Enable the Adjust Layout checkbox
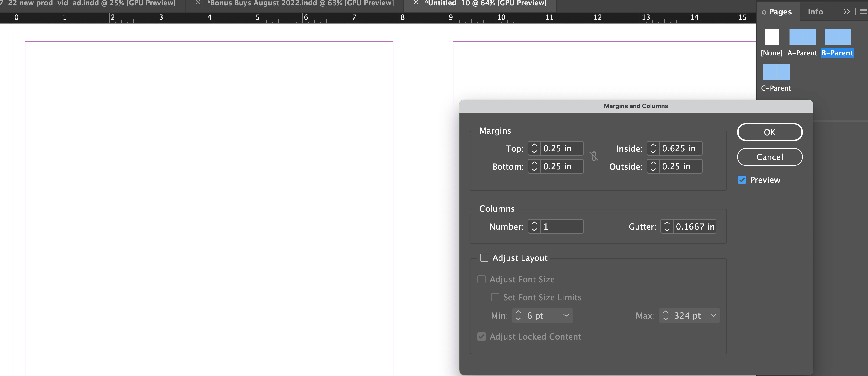868x376 pixels. [484, 258]
